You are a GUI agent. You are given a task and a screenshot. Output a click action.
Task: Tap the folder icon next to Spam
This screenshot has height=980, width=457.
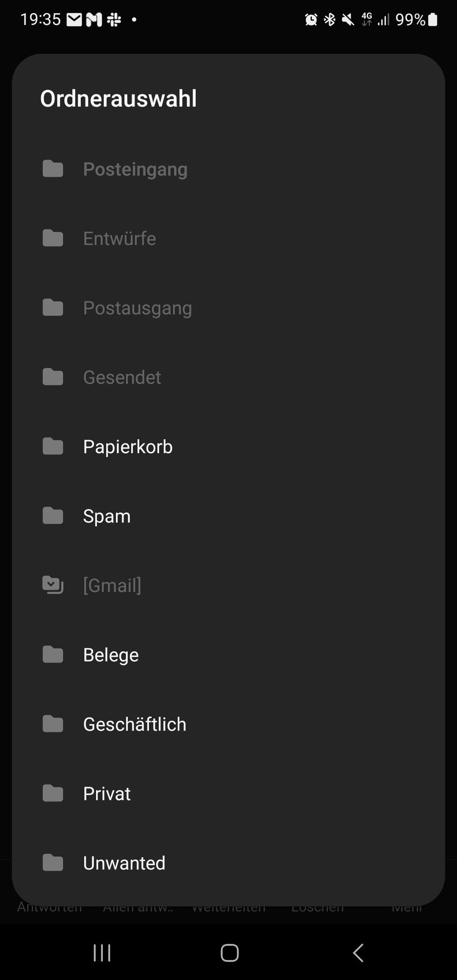coord(53,515)
